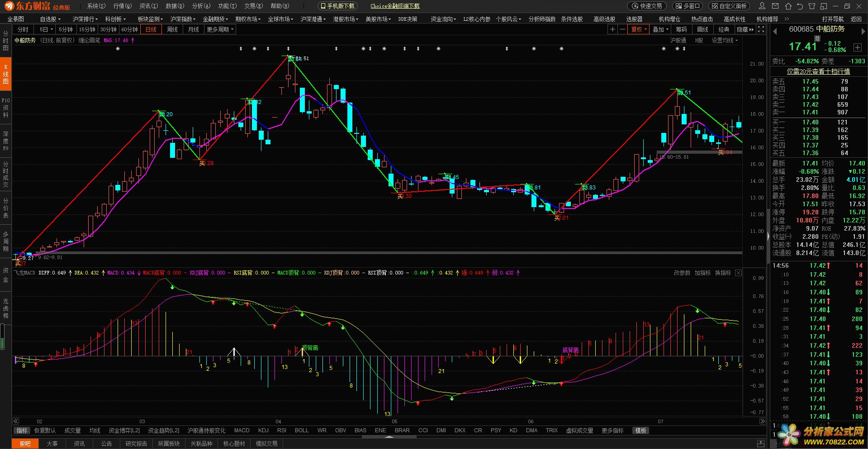Toggle fullscreen chart expand icon

(x=761, y=29)
